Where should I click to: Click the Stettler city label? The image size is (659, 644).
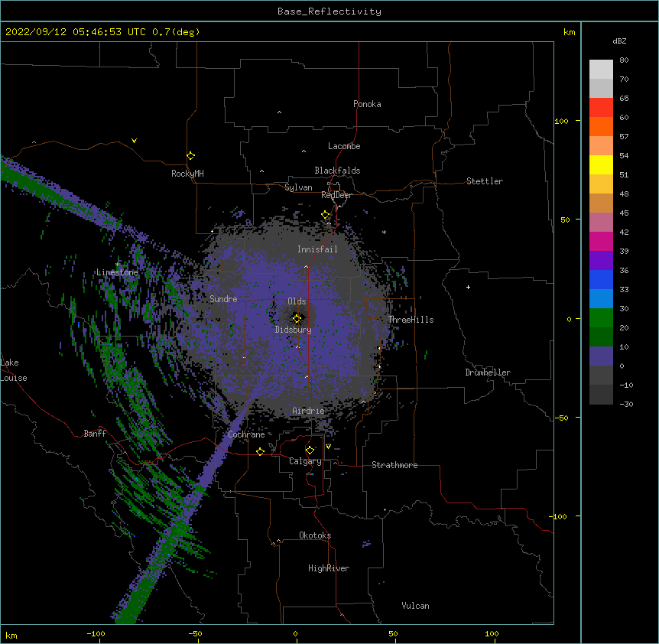pos(485,181)
